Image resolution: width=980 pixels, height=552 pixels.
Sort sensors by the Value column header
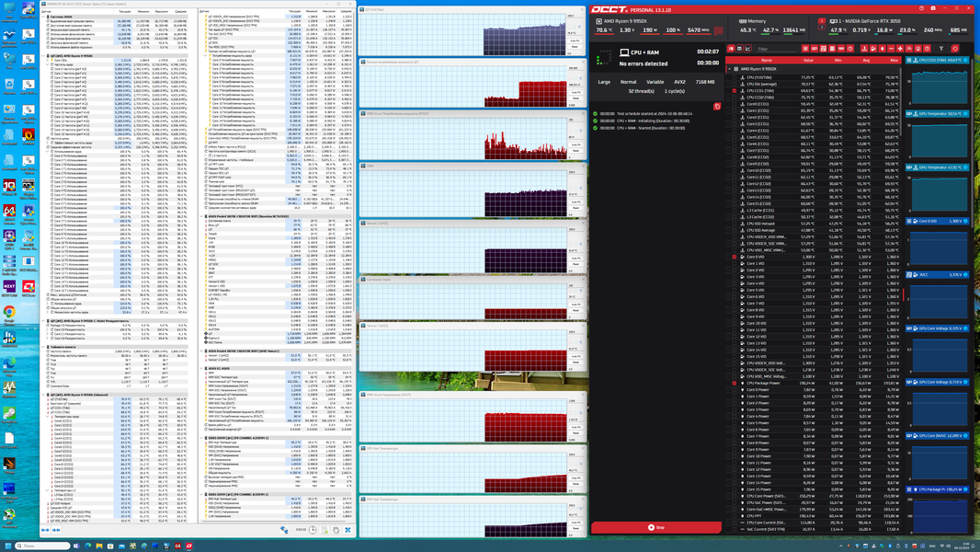[x=808, y=60]
